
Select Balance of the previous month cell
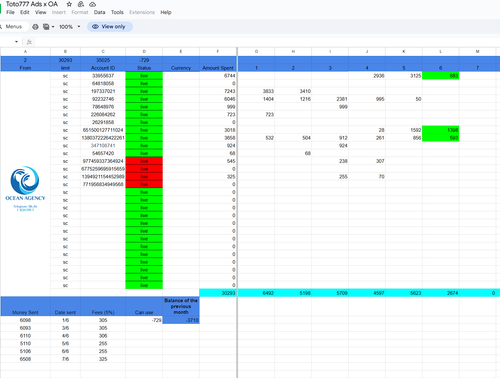tap(181, 306)
